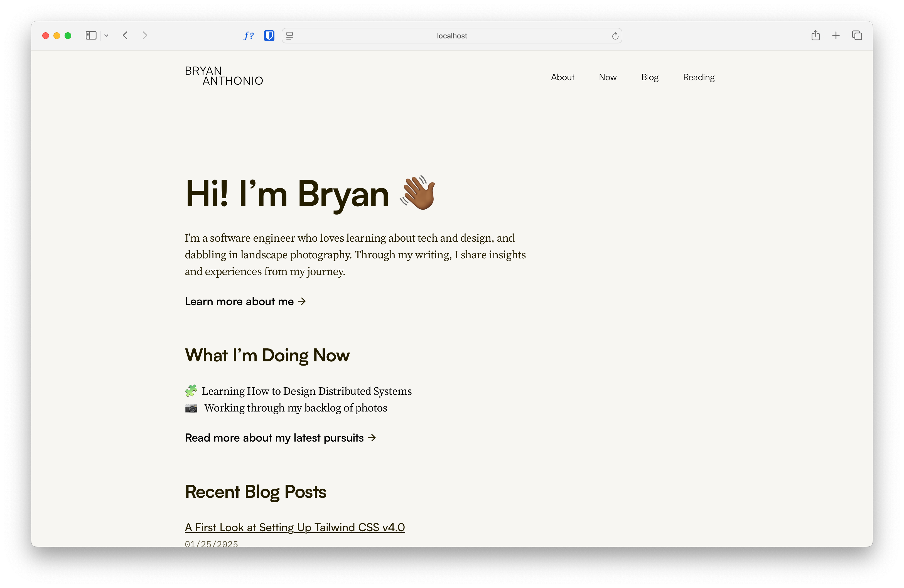Navigate to the Blog section
Viewport: 904px width, 588px height.
pyautogui.click(x=650, y=77)
